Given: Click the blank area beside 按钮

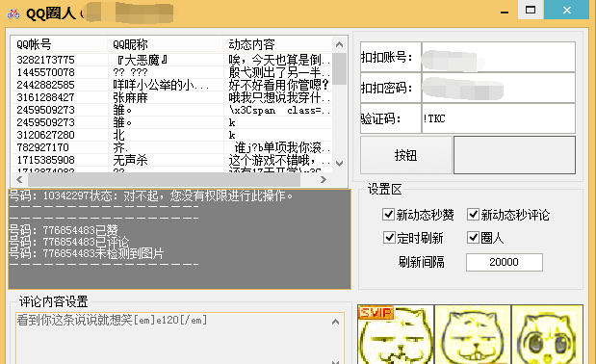Looking at the screenshot, I should (515, 155).
